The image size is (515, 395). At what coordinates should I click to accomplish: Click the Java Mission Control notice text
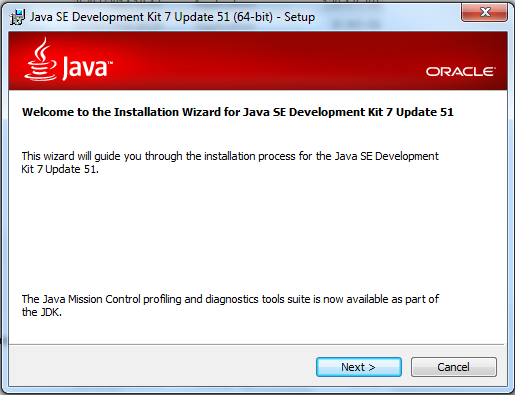[x=230, y=305]
